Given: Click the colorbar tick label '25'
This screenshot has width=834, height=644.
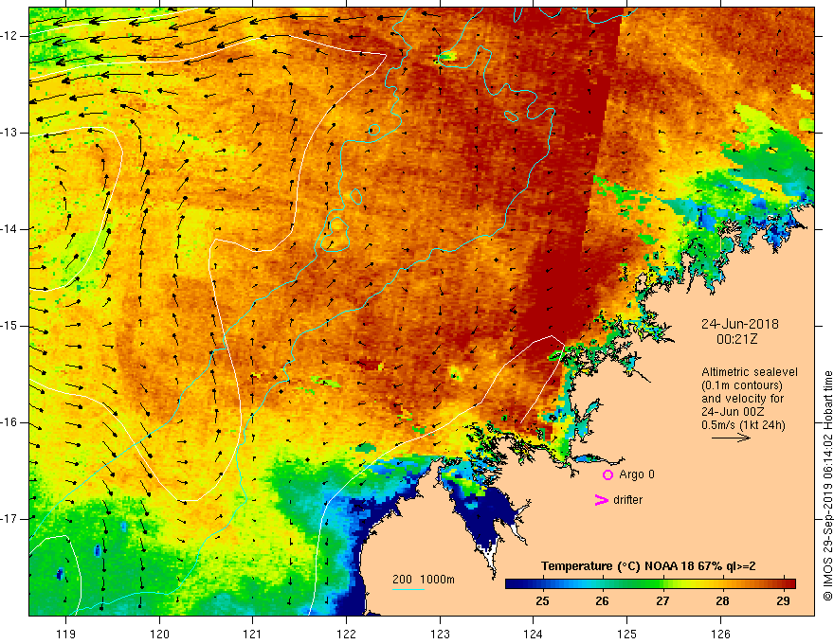Looking at the screenshot, I should 542,601.
